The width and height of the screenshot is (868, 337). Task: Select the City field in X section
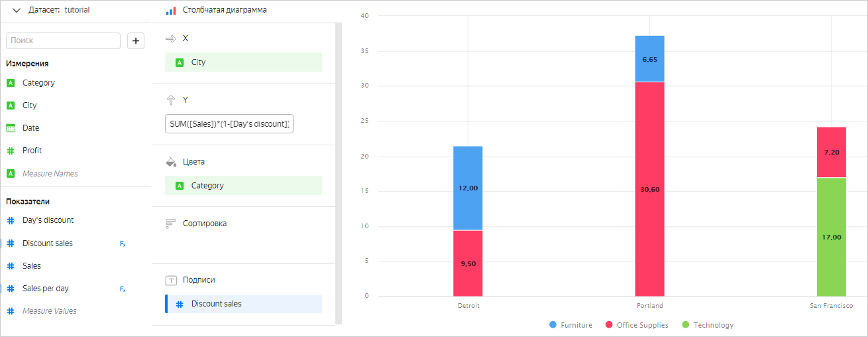(243, 62)
